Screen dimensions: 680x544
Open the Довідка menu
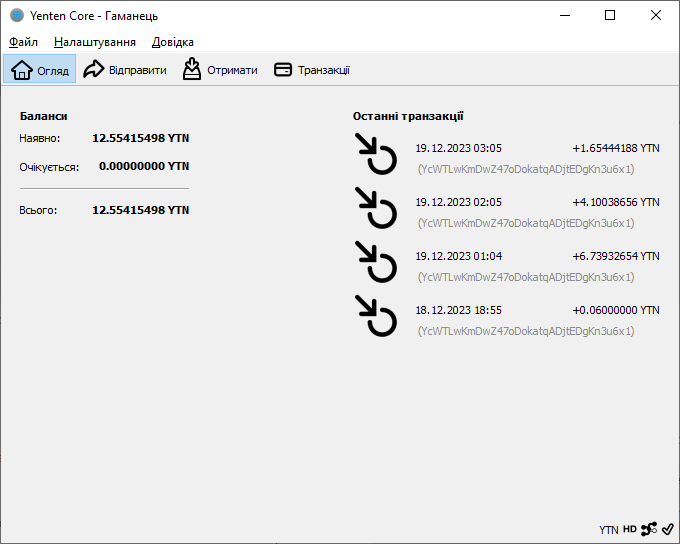tap(173, 42)
